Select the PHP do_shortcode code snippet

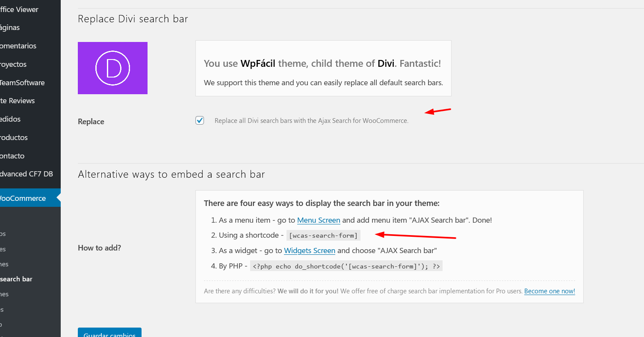(x=346, y=266)
